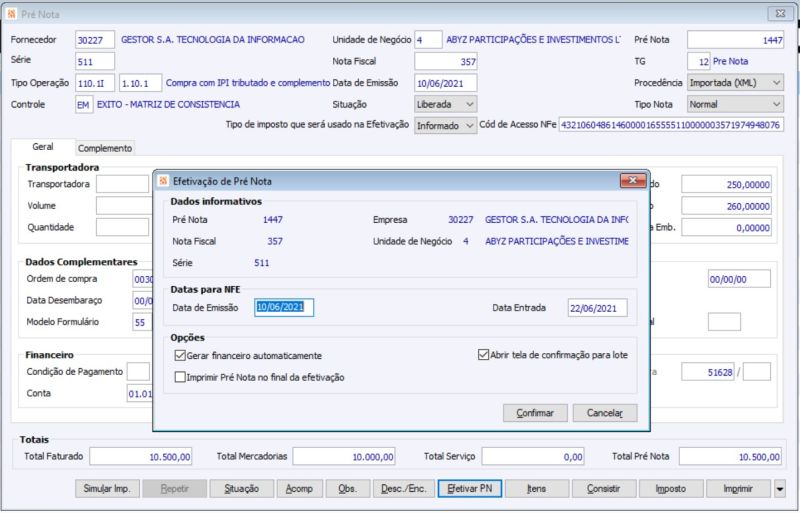
Task: Switch to the Geral tab
Action: (43, 147)
